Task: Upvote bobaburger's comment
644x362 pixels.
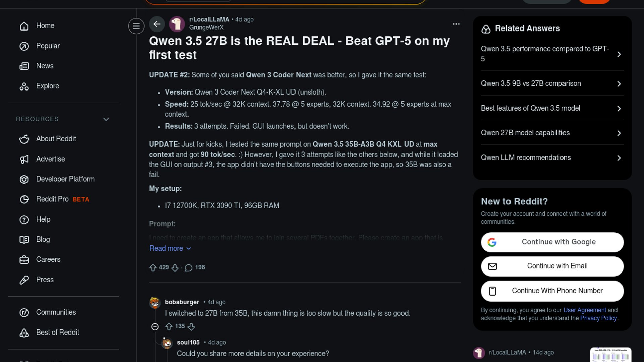Action: coord(169,326)
